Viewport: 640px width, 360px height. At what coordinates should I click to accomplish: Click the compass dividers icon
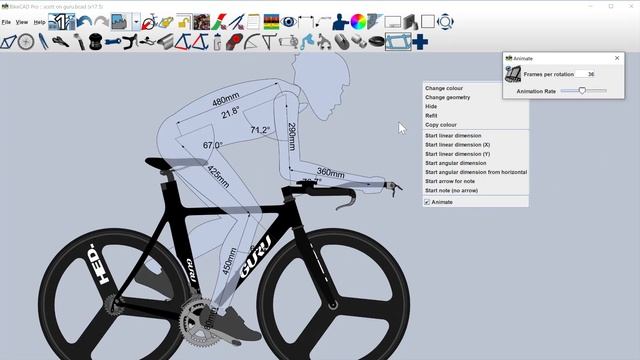pyautogui.click(x=237, y=22)
